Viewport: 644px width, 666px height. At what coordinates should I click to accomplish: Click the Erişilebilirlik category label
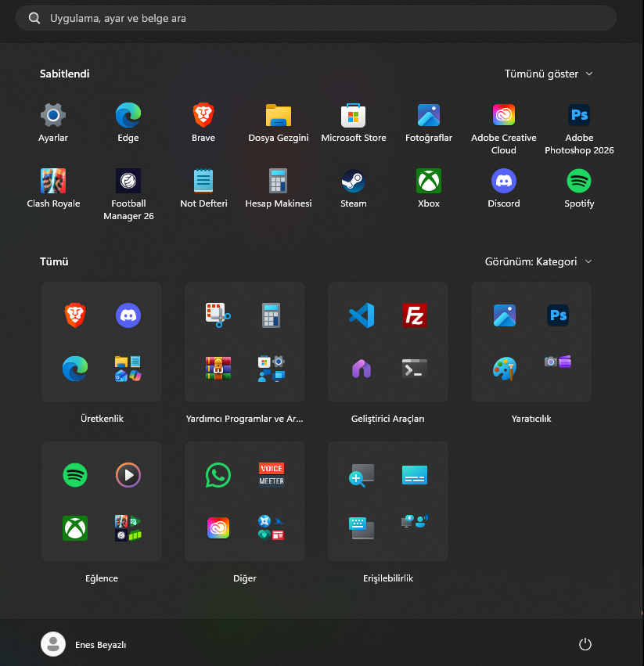pos(388,578)
